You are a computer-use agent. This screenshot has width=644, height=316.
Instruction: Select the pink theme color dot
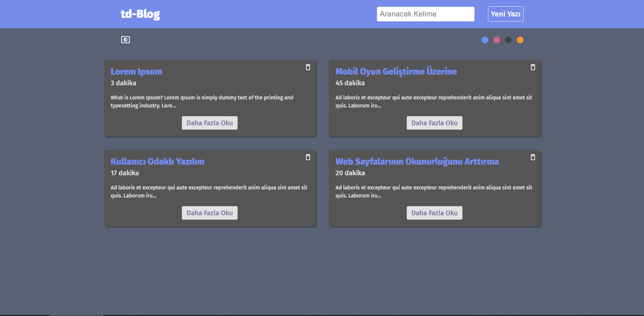(497, 40)
